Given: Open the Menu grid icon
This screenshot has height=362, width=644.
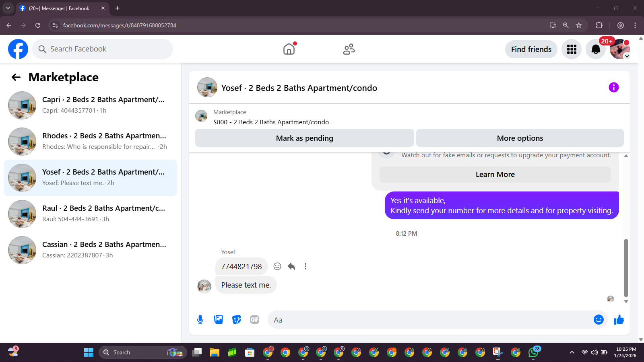Looking at the screenshot, I should [572, 49].
